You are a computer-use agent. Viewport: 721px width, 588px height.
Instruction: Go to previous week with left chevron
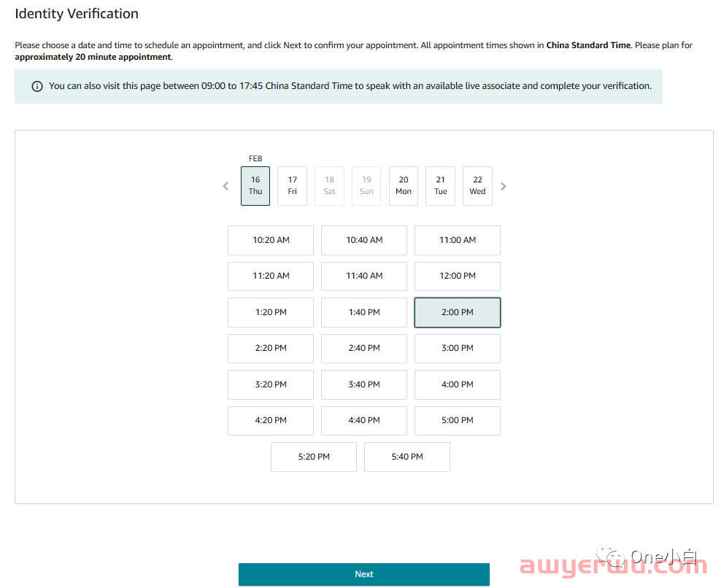[225, 186]
